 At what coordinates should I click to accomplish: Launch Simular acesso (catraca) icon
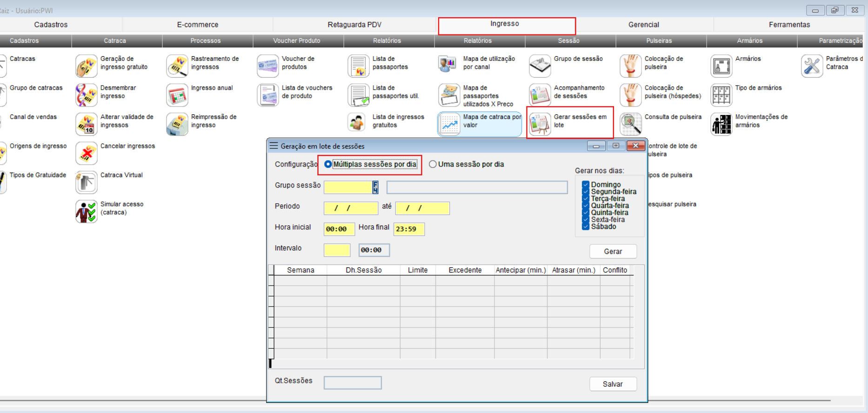click(87, 211)
